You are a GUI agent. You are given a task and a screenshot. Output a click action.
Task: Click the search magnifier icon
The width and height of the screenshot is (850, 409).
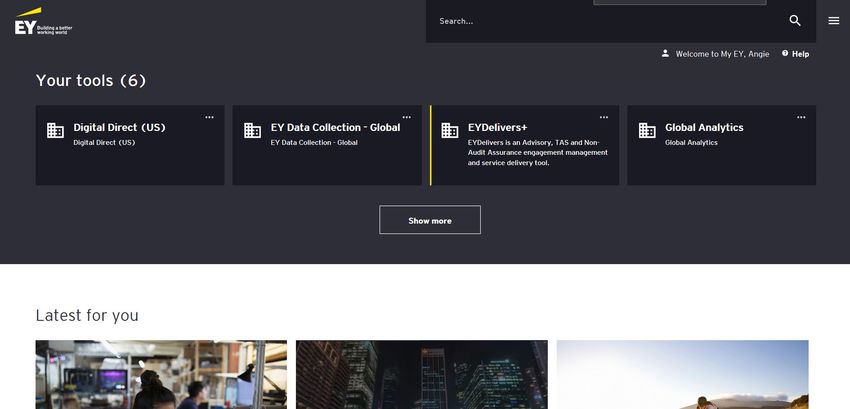coord(795,21)
